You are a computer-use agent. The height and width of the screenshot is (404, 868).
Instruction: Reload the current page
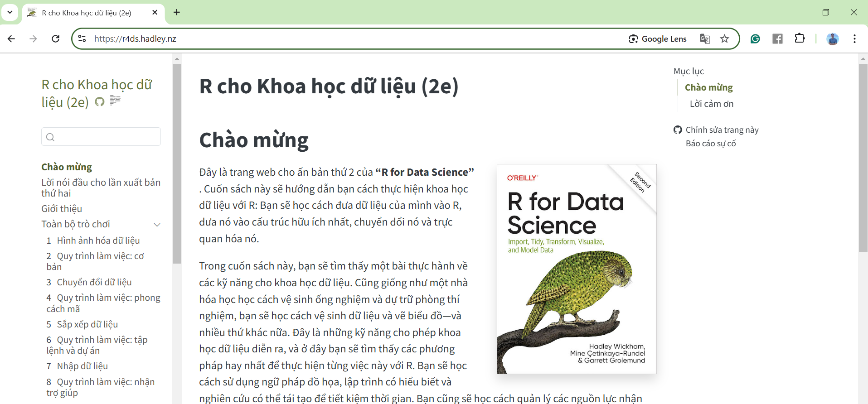pos(55,39)
